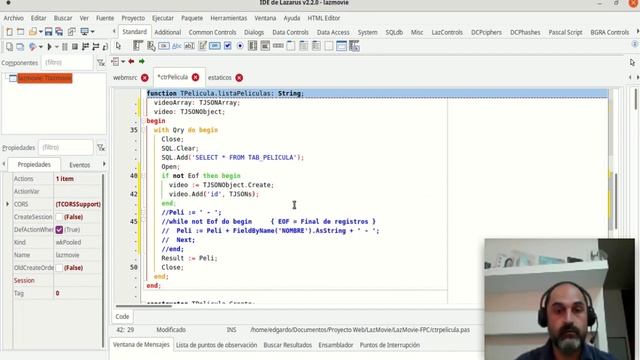Open the Proyecto menu
This screenshot has height=360, width=640.
coord(133,18)
